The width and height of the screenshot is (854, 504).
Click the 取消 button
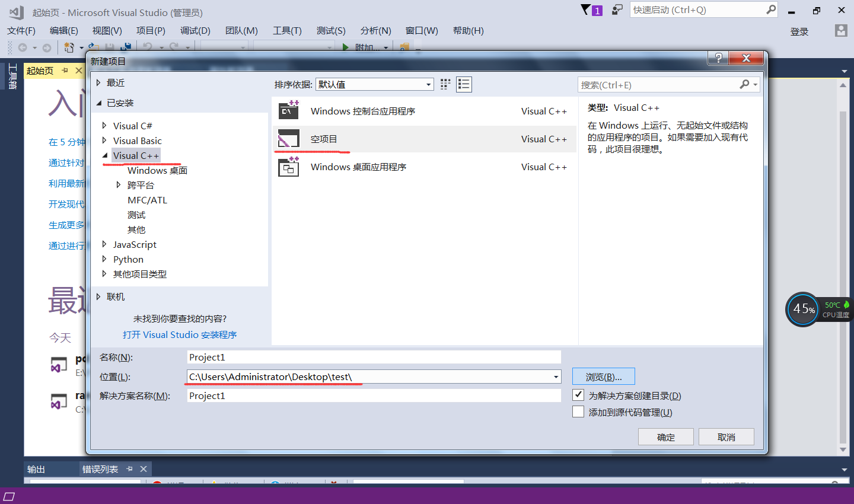(726, 437)
